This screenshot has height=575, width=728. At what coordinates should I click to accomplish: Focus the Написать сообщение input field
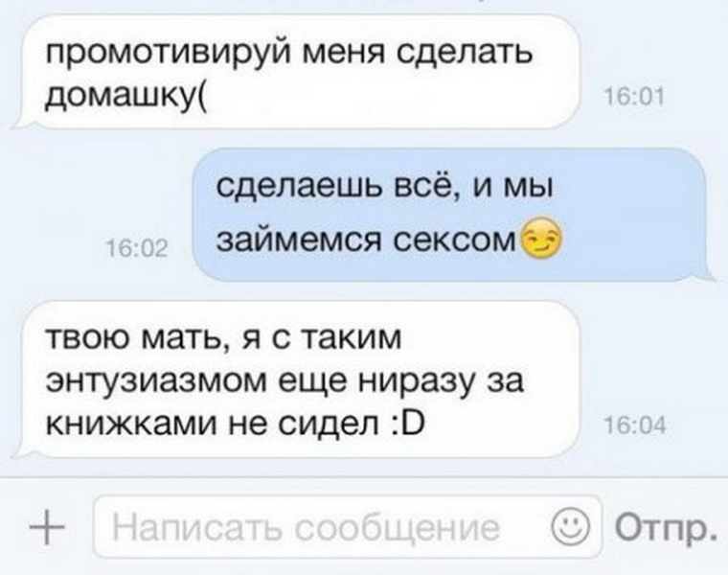pyautogui.click(x=347, y=527)
